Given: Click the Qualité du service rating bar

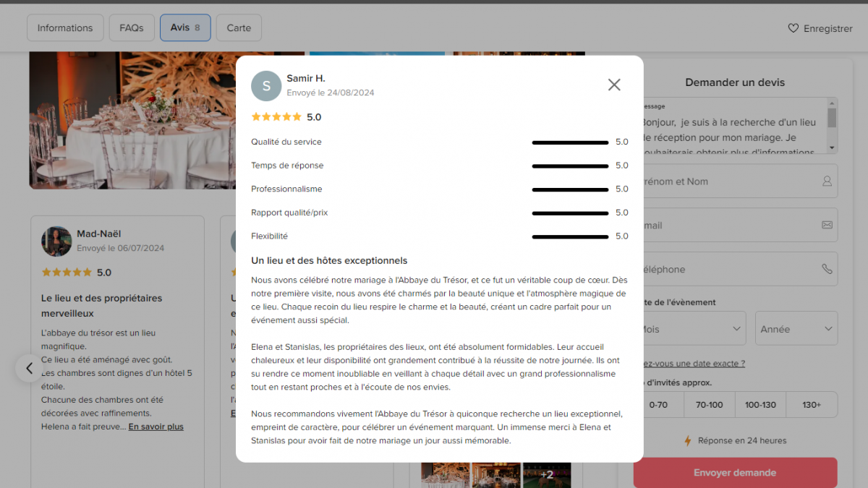Looking at the screenshot, I should pyautogui.click(x=570, y=142).
